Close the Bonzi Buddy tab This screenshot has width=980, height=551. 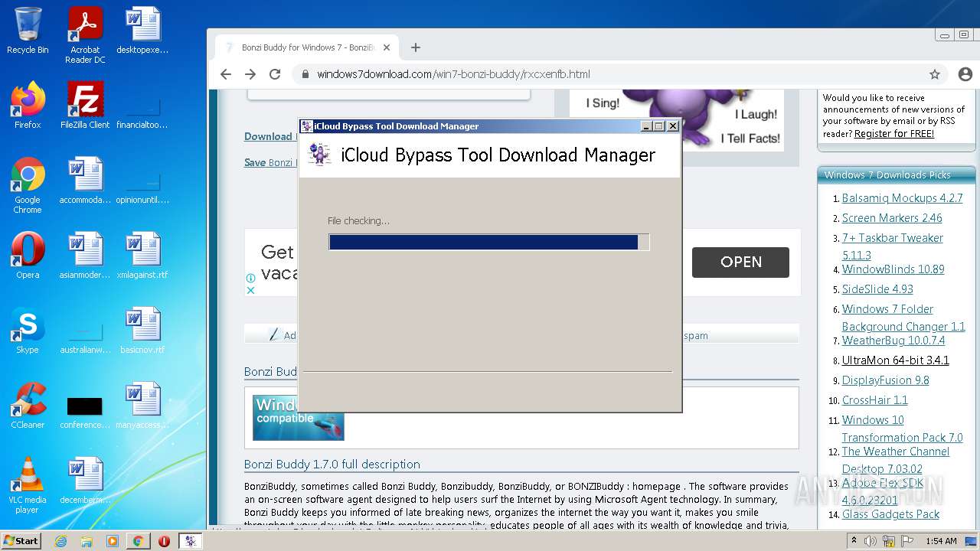click(387, 47)
